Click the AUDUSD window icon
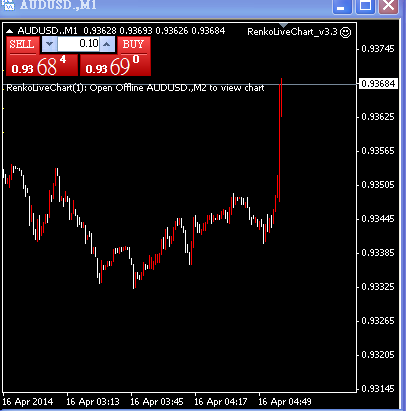 click(x=8, y=5)
